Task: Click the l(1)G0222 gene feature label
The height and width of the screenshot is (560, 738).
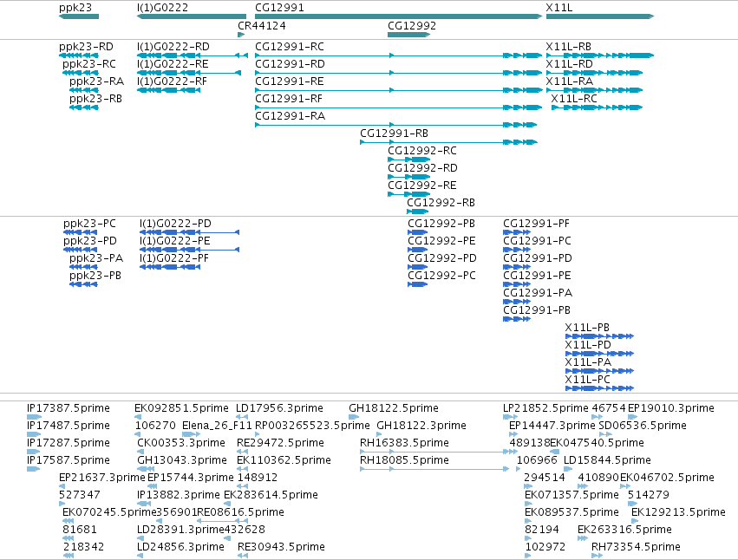Action: point(162,8)
